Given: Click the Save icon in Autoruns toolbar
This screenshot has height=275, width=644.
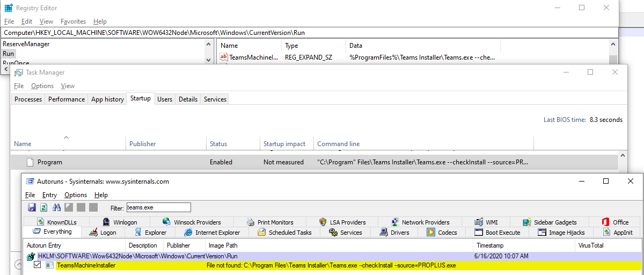Looking at the screenshot, I should click(x=32, y=207).
